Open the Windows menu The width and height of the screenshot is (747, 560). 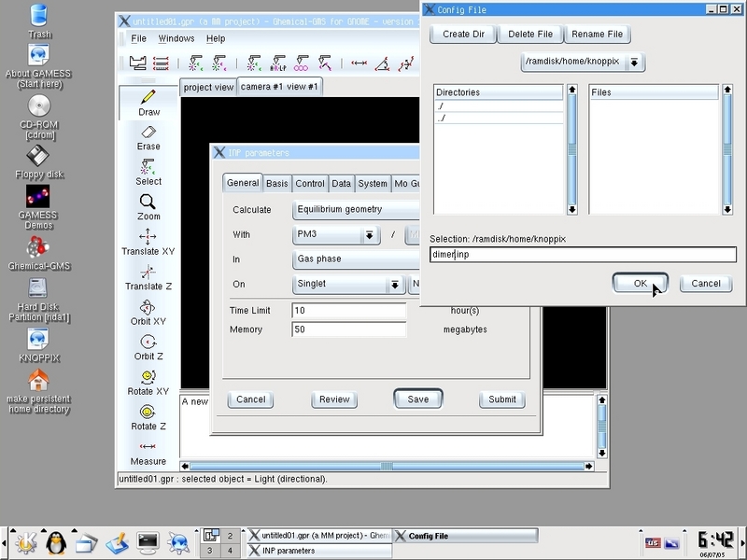click(176, 38)
